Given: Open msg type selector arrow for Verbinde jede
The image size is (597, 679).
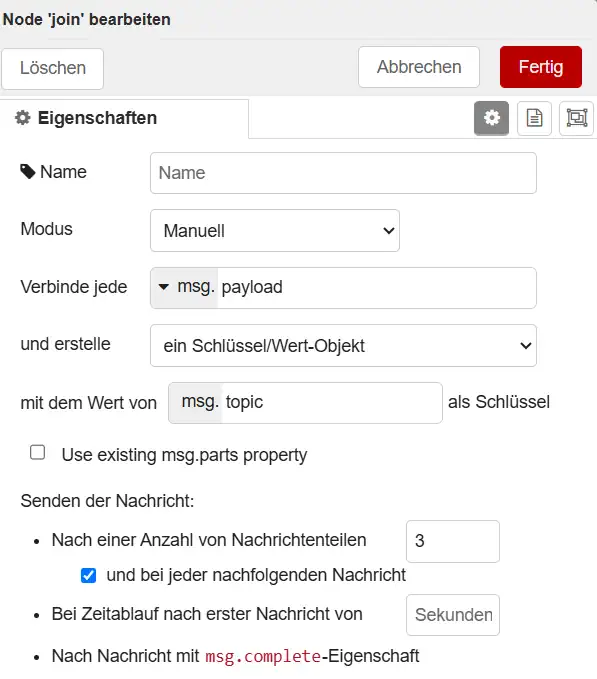Looking at the screenshot, I should 163,287.
